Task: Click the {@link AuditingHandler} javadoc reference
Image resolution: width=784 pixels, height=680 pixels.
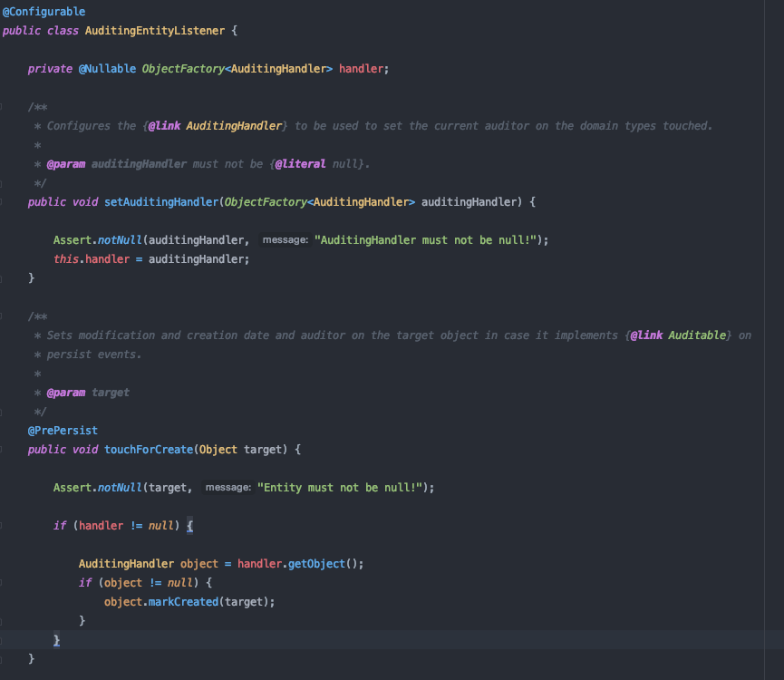Action: click(215, 125)
